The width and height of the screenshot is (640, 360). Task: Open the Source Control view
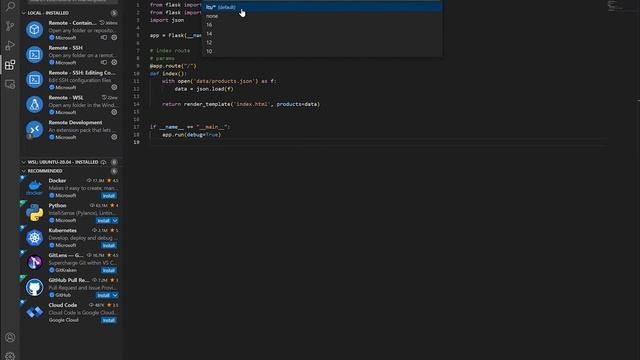click(10, 26)
